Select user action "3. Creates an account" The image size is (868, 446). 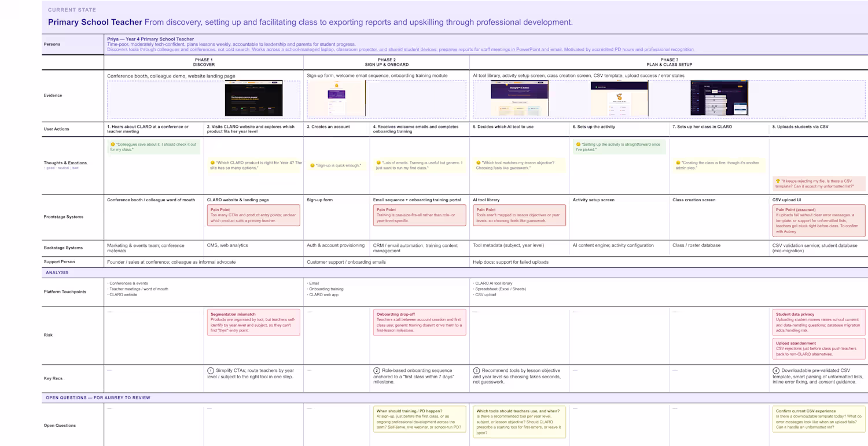(x=328, y=127)
